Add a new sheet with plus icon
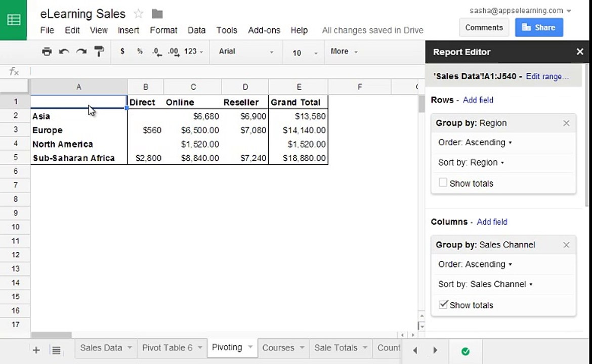 pyautogui.click(x=36, y=350)
